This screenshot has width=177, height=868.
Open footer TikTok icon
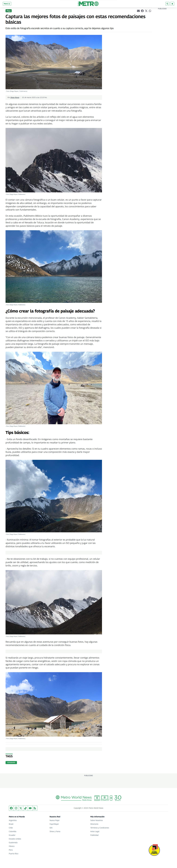[x=25, y=808]
